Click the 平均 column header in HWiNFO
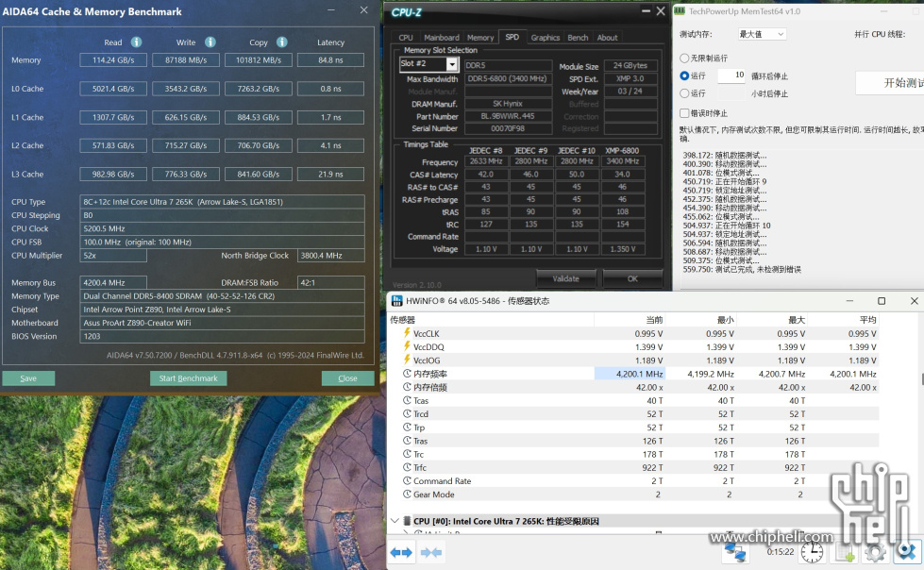 [x=843, y=320]
